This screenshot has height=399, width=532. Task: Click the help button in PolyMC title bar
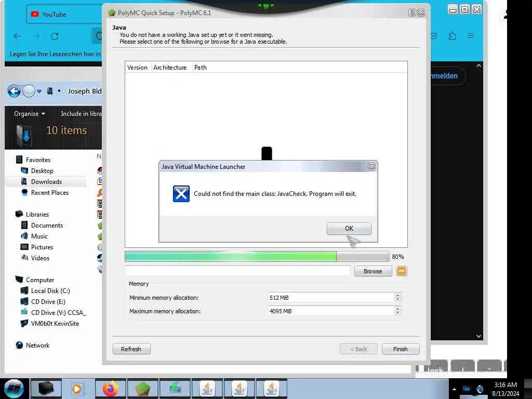(x=412, y=13)
